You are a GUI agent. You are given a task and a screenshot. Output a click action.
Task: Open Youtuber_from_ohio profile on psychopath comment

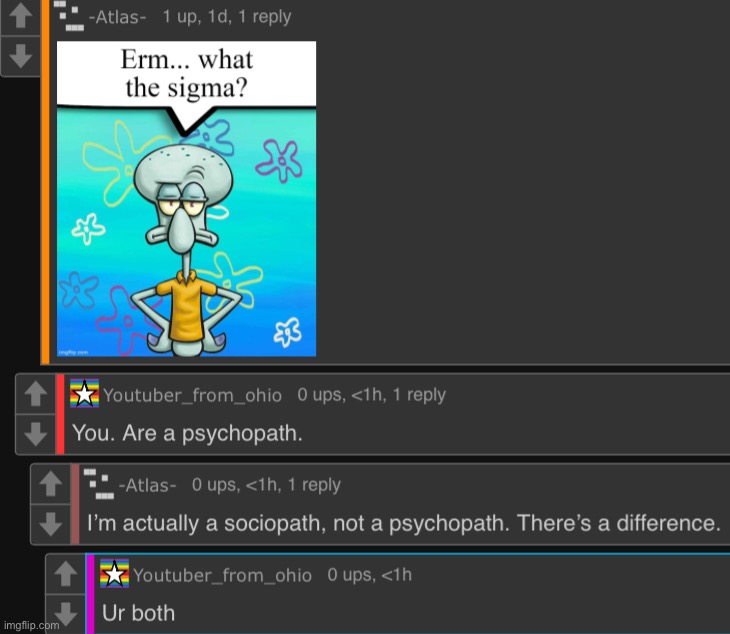point(192,395)
